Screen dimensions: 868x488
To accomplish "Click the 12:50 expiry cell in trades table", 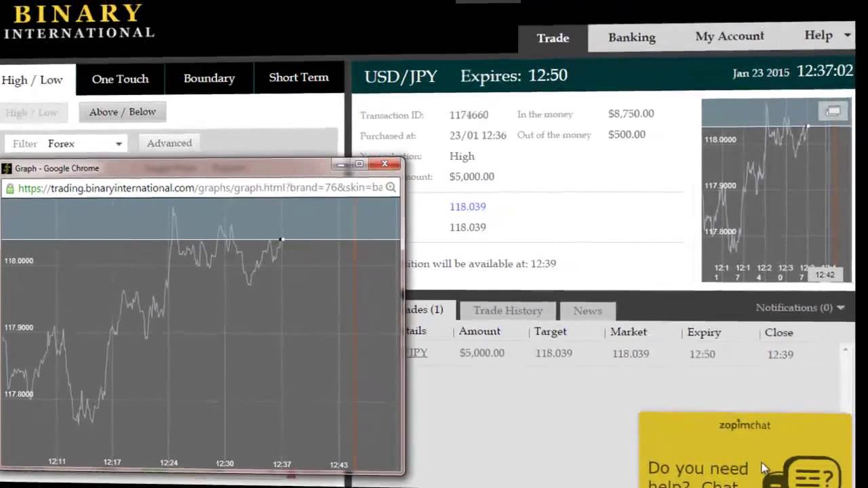I will click(x=702, y=354).
